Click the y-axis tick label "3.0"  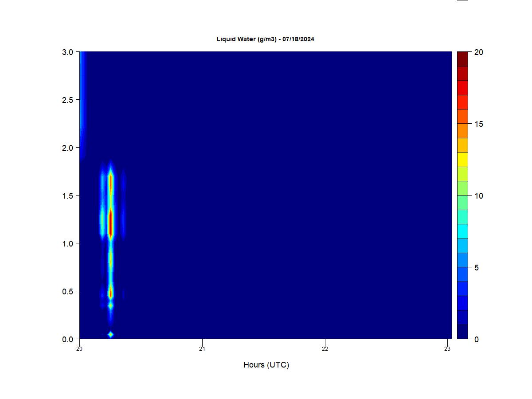[67, 52]
